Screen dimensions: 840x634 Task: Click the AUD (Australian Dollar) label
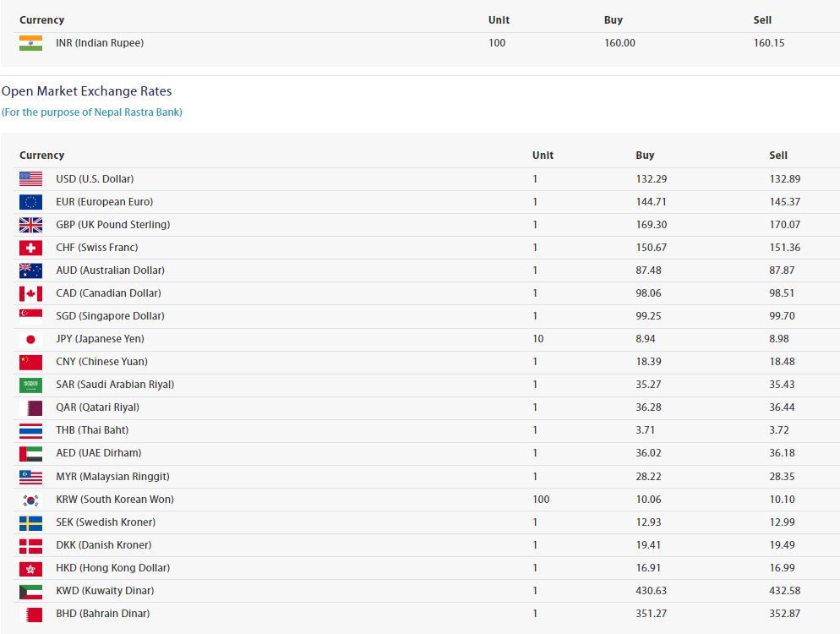[110, 271]
